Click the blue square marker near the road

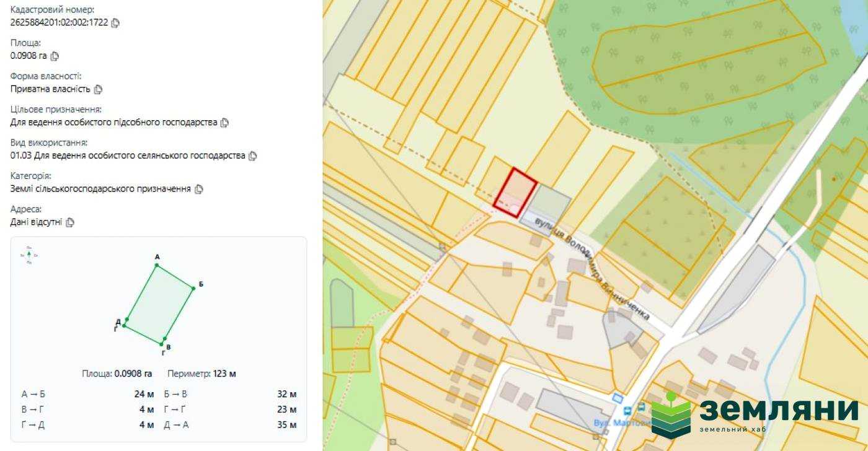click(x=617, y=397)
